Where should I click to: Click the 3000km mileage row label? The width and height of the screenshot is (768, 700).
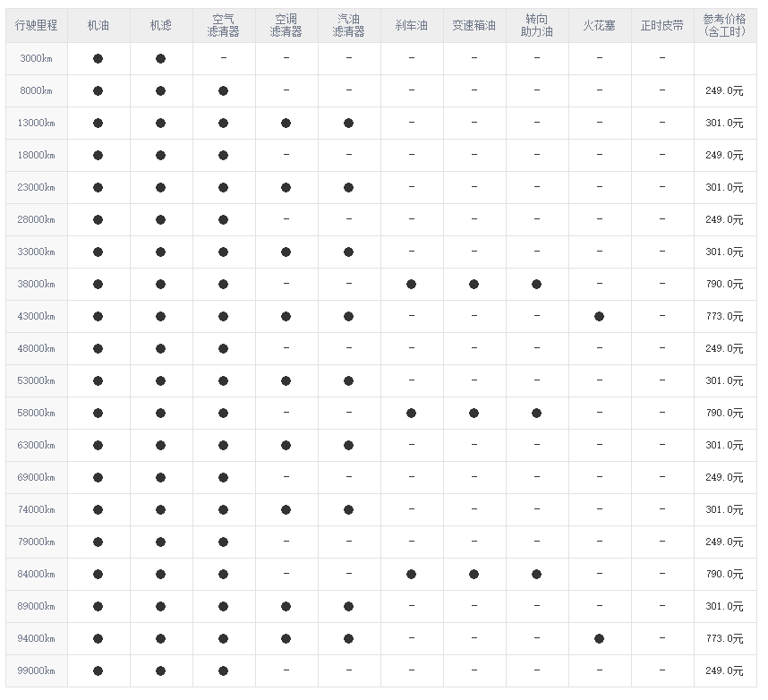coord(36,58)
